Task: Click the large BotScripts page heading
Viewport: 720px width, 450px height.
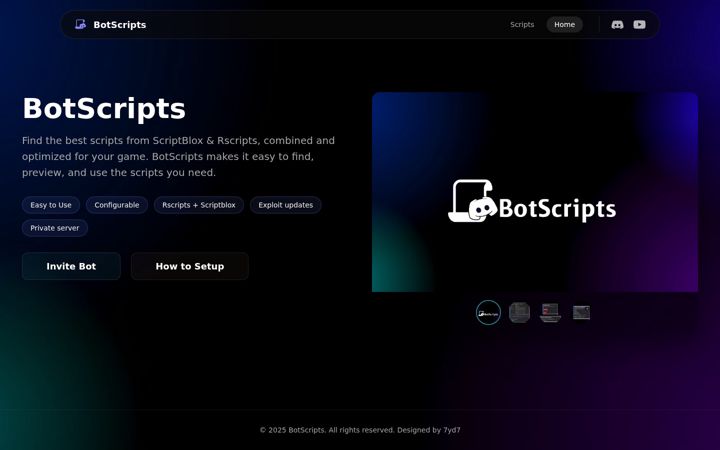Action: click(x=104, y=109)
